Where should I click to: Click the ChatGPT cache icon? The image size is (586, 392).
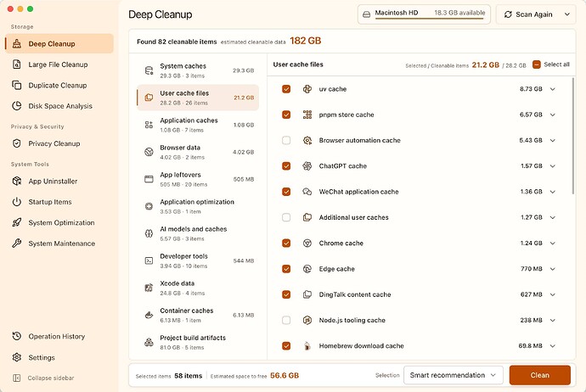tap(307, 165)
